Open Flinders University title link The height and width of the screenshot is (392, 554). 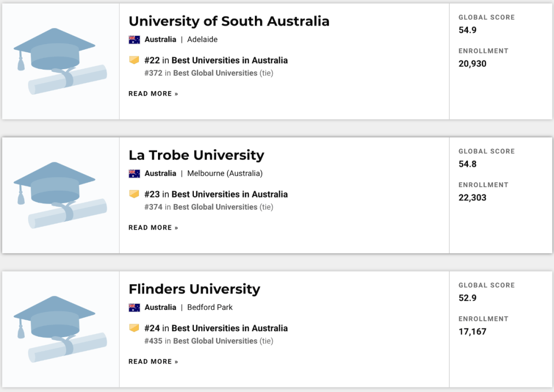(194, 289)
